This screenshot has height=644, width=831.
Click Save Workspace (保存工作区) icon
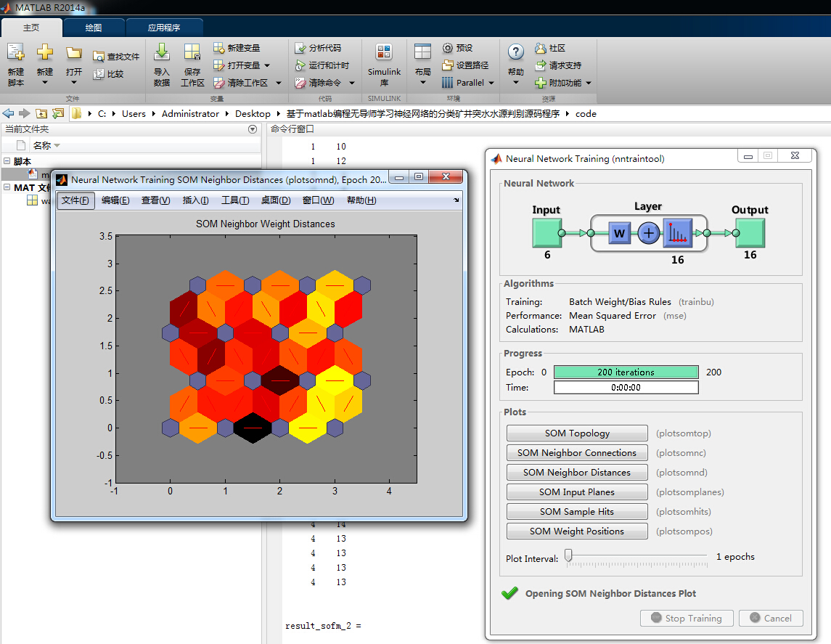[192, 52]
